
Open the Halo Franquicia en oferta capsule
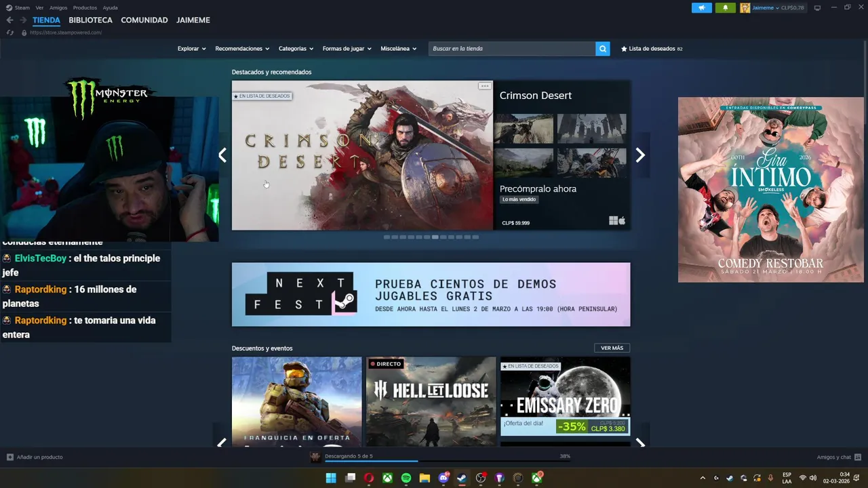point(296,401)
